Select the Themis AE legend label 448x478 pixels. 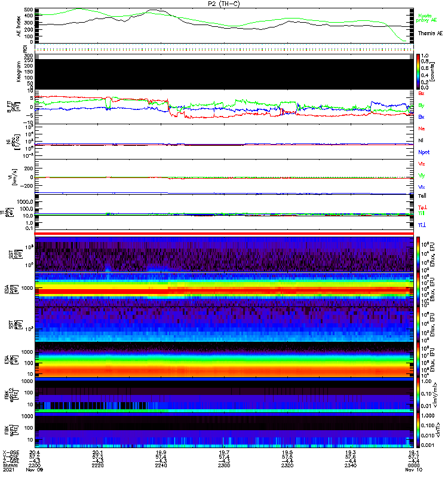click(430, 33)
